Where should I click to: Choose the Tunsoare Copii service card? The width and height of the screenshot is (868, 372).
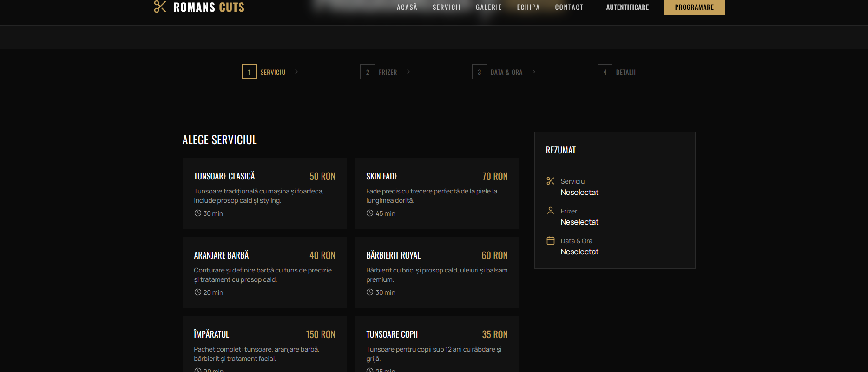437,344
